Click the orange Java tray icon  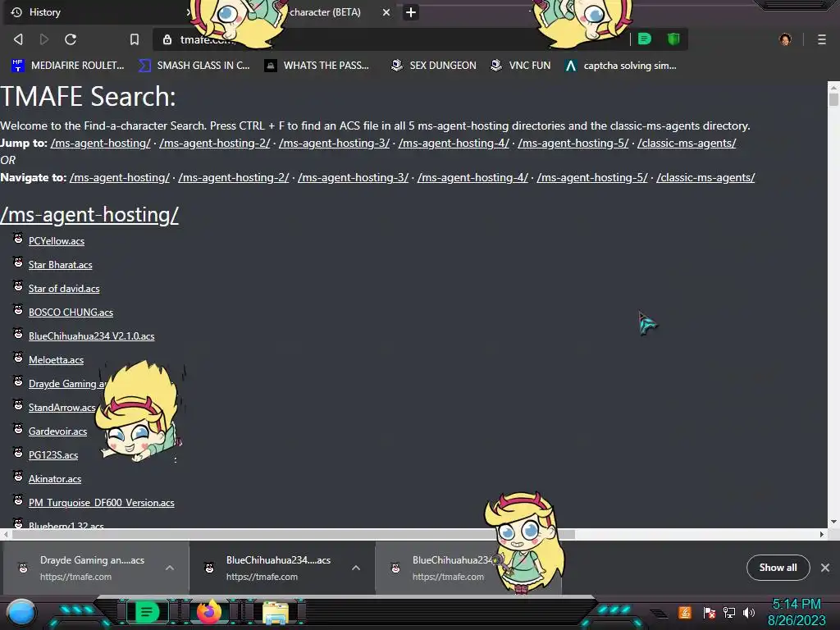point(685,612)
